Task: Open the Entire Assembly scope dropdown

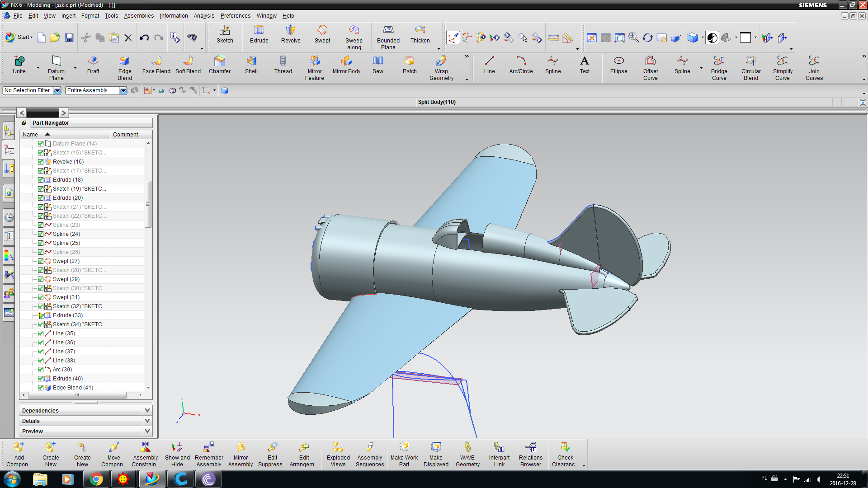Action: tap(123, 90)
